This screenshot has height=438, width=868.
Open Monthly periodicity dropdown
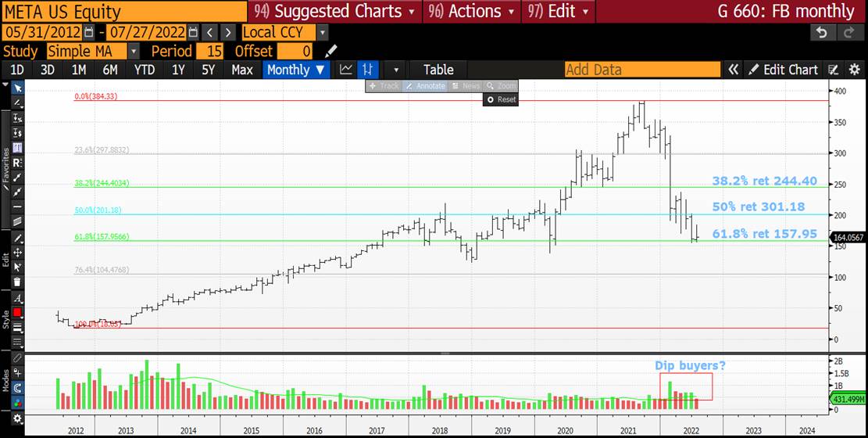[296, 70]
